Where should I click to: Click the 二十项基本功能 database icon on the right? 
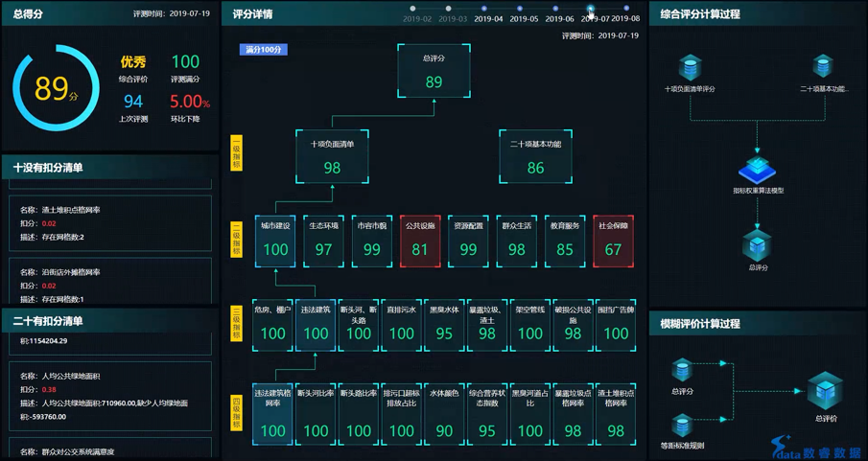[x=823, y=66]
